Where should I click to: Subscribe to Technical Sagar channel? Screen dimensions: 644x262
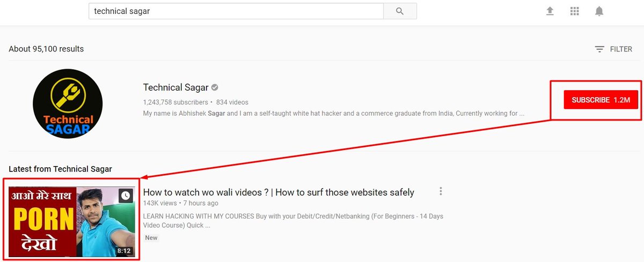pos(601,100)
